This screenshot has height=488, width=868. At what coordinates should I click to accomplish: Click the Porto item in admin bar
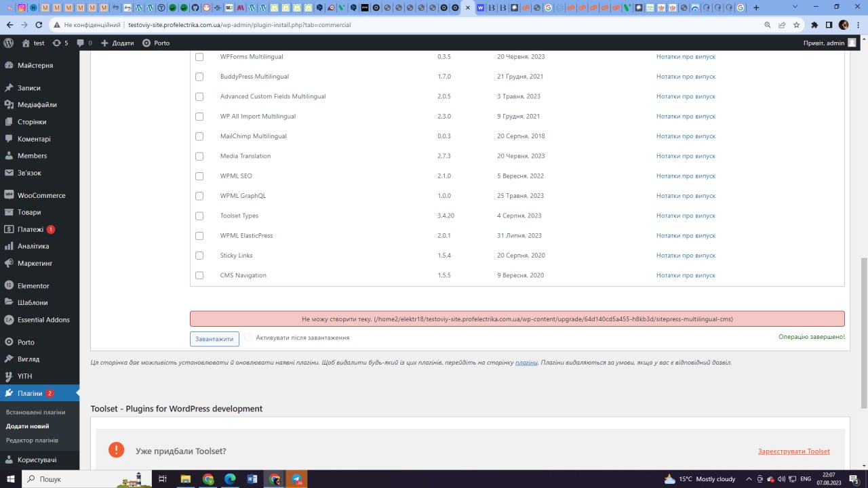[156, 43]
